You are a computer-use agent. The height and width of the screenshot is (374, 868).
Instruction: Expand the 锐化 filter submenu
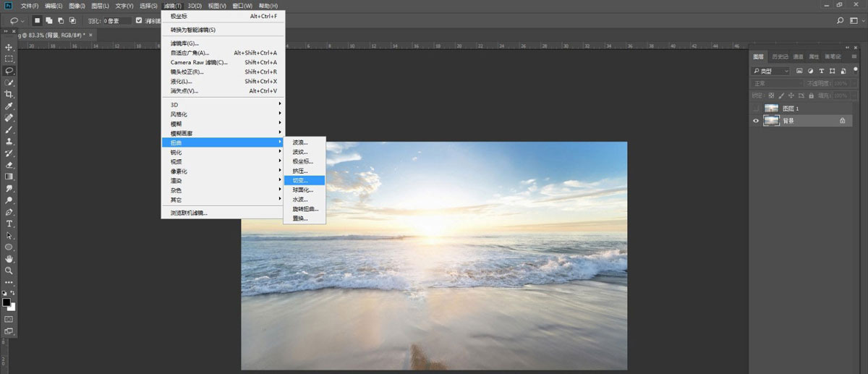point(224,152)
